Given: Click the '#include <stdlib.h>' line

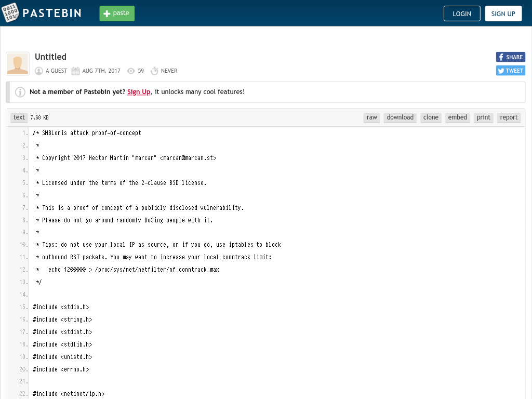Looking at the screenshot, I should point(62,344).
